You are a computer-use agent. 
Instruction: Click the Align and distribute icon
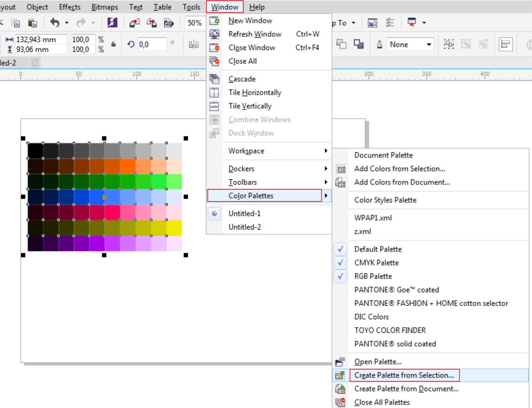(x=505, y=44)
